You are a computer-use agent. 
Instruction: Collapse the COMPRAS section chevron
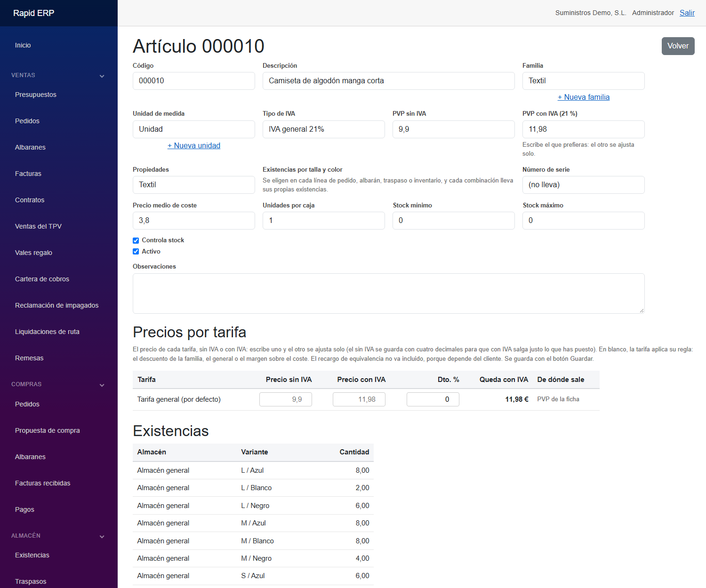(102, 385)
